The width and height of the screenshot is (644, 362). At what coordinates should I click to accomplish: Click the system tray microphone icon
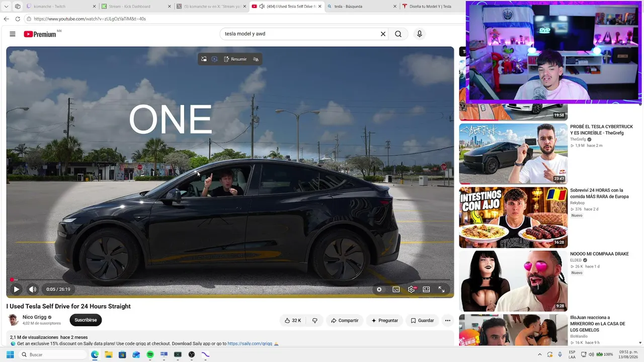tap(560, 354)
